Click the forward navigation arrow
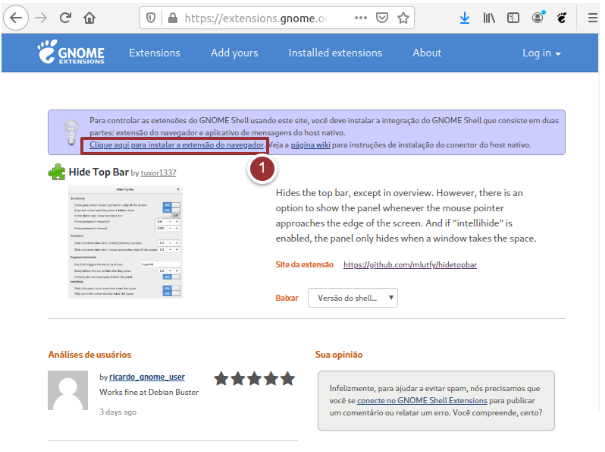This screenshot has height=452, width=605. click(x=41, y=18)
